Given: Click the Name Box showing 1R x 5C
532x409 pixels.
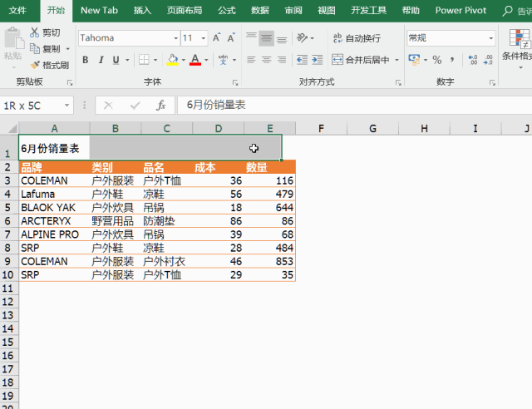Looking at the screenshot, I should tap(33, 106).
